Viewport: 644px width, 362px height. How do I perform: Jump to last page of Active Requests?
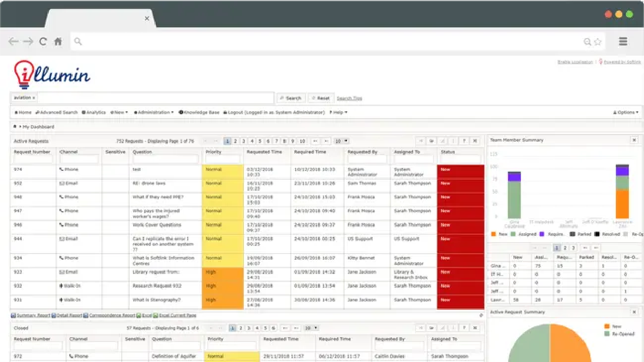pos(326,141)
